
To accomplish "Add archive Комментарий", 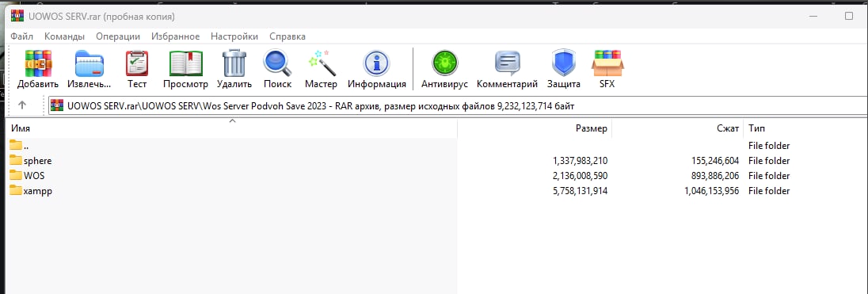I will coord(507,69).
